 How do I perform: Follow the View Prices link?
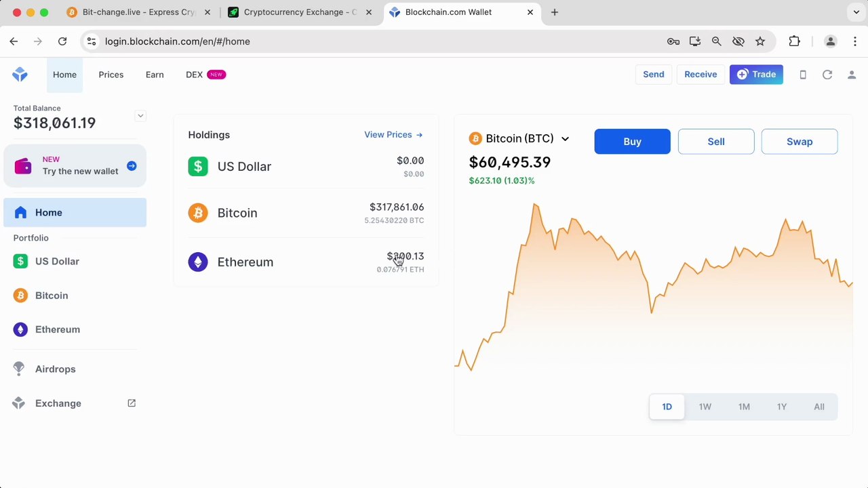click(x=393, y=135)
